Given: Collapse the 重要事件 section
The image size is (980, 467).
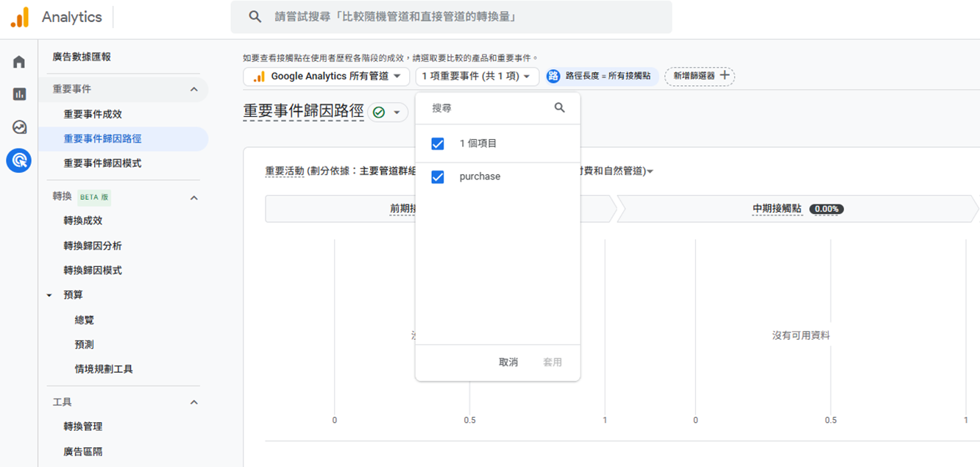Looking at the screenshot, I should click(194, 90).
